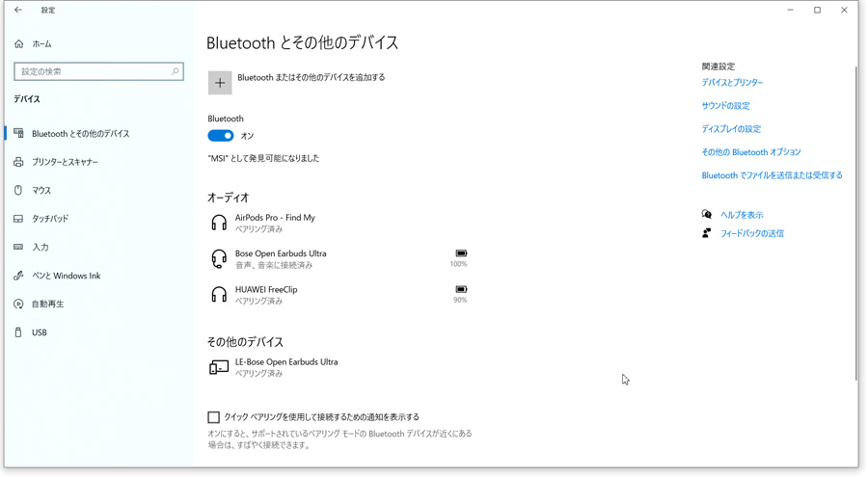Click the ヘルプを表示 link
Image resolution: width=868 pixels, height=477 pixels.
(x=742, y=215)
